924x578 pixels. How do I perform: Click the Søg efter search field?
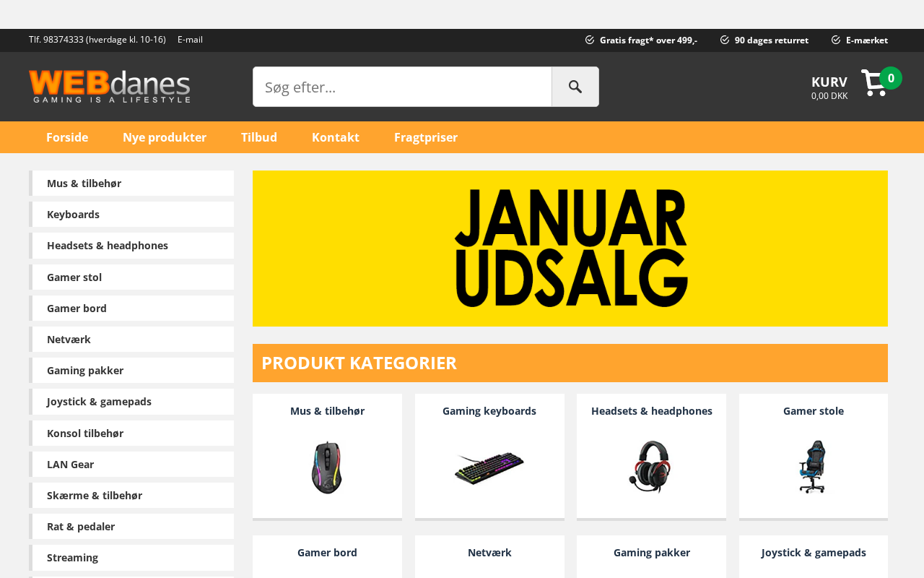(x=402, y=87)
